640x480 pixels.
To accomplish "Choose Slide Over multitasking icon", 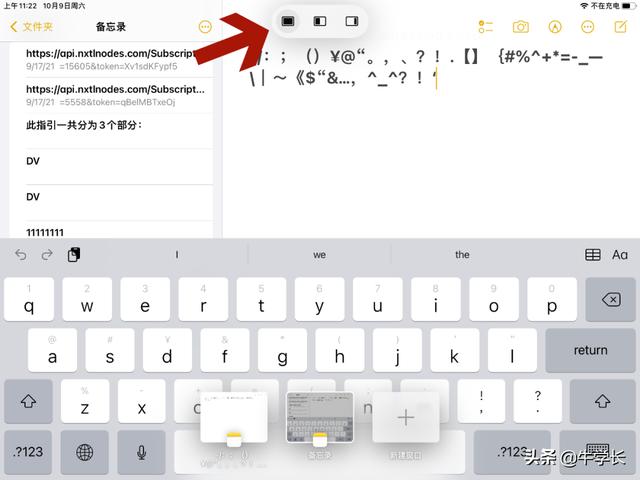I will pos(351,21).
